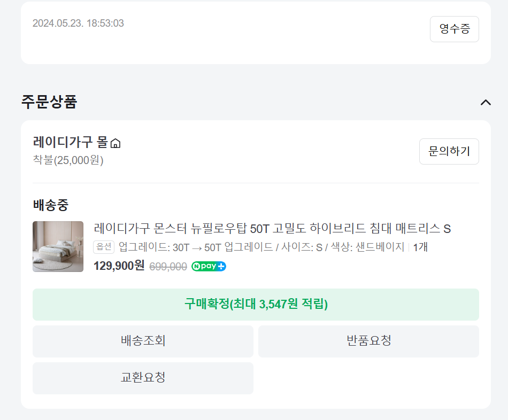This screenshot has height=420, width=508.
Task: Confirm purchase with the green 구매확정 button
Action: (x=256, y=305)
